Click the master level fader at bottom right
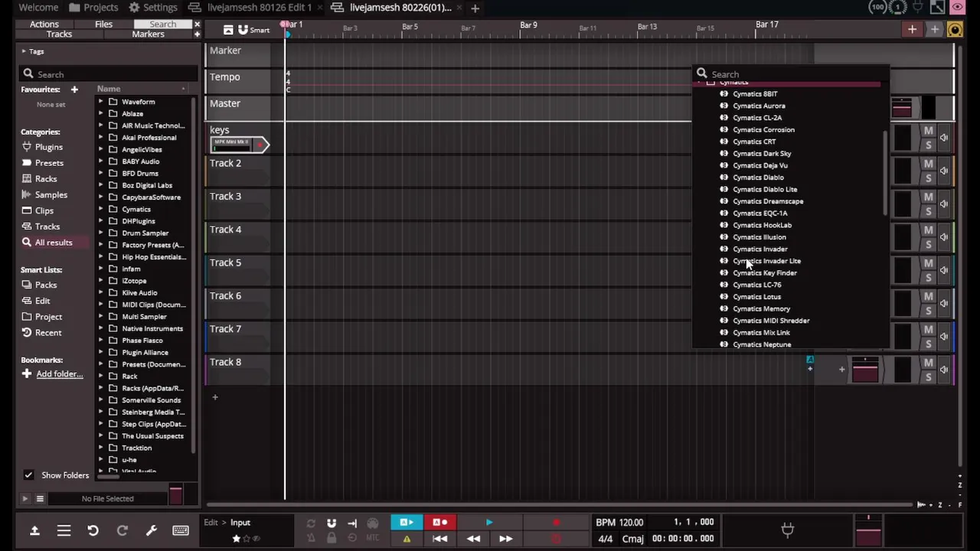The height and width of the screenshot is (551, 980). coord(868,530)
